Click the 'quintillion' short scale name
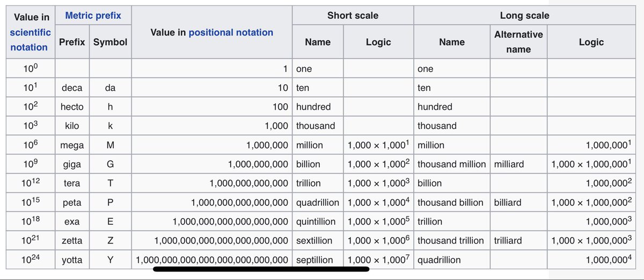Image resolution: width=644 pixels, height=280 pixels. pos(316,221)
